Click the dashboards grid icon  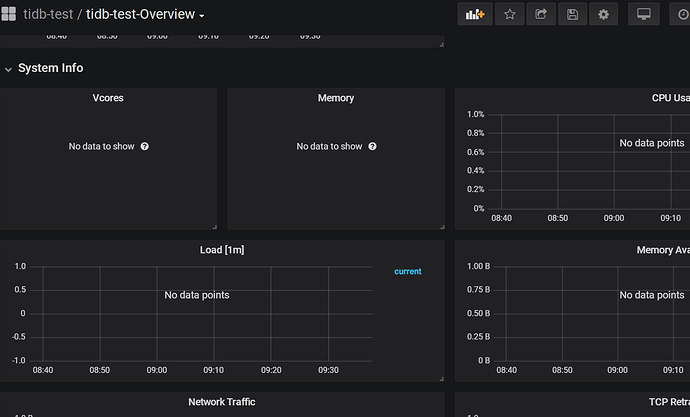(x=10, y=15)
